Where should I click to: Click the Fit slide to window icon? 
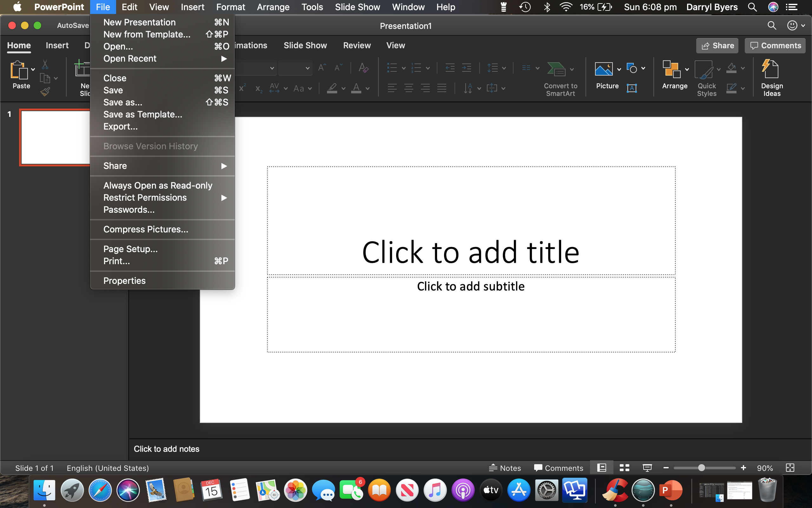(790, 468)
